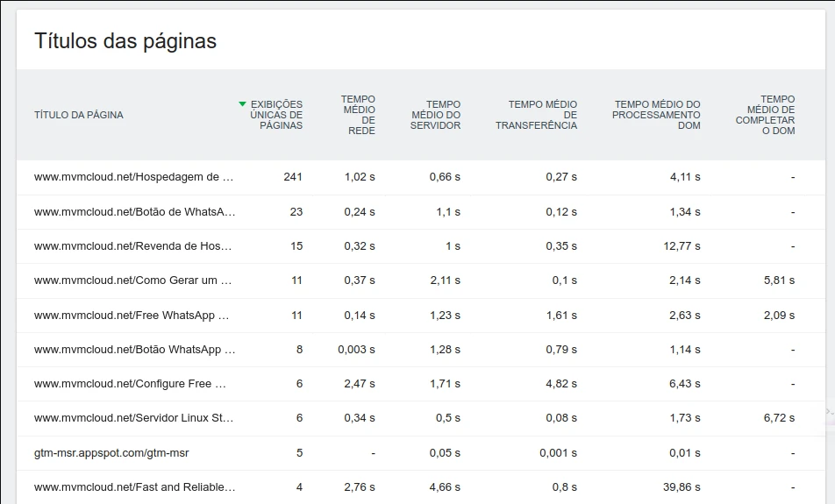Click the green sort arrow on Exibições Únicas

[242, 104]
